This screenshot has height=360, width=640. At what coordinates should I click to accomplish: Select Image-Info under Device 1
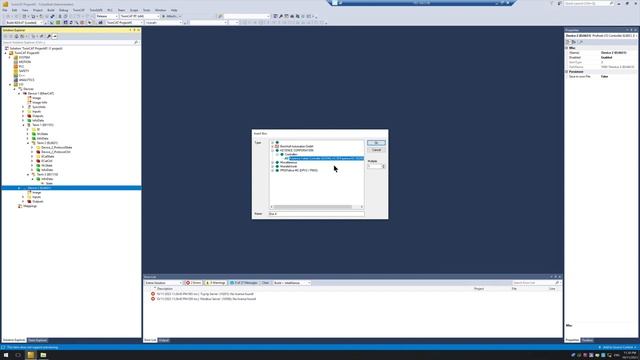[40, 102]
